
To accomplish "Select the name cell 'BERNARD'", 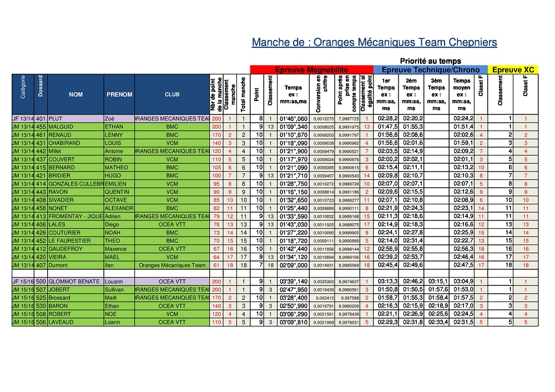I will point(75,168).
